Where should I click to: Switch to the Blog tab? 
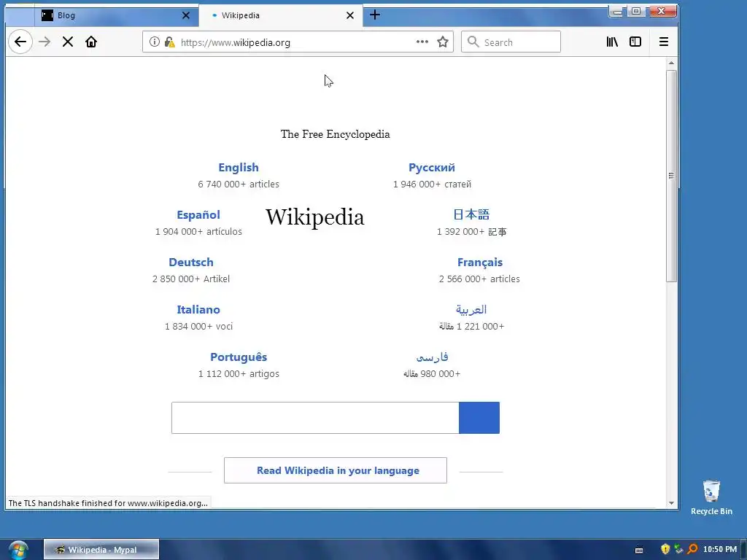(116, 15)
